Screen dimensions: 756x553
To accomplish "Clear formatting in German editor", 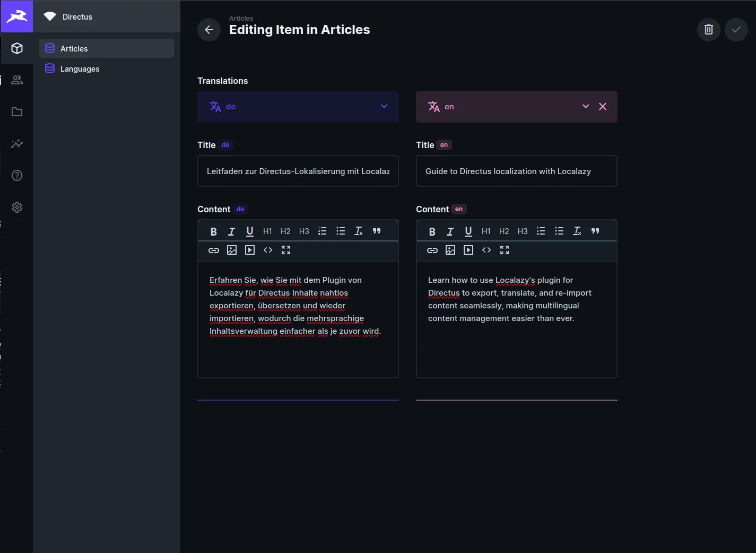I will [x=359, y=231].
